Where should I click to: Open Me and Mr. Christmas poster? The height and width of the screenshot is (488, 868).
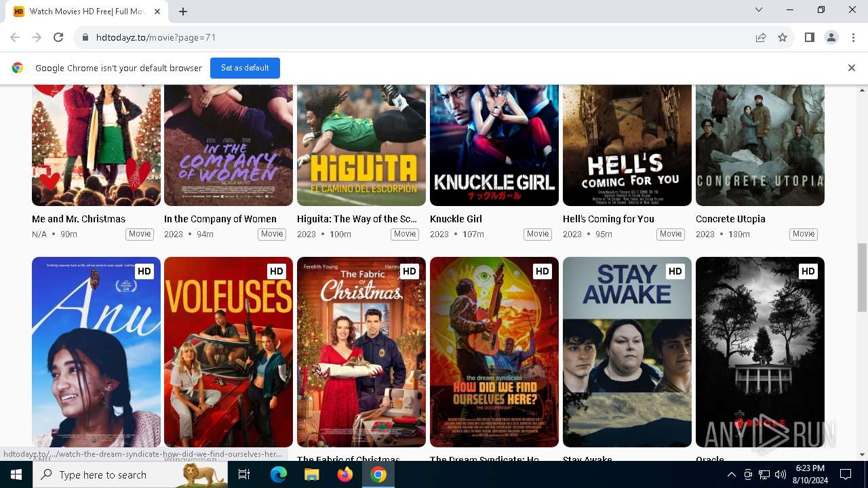click(x=96, y=145)
